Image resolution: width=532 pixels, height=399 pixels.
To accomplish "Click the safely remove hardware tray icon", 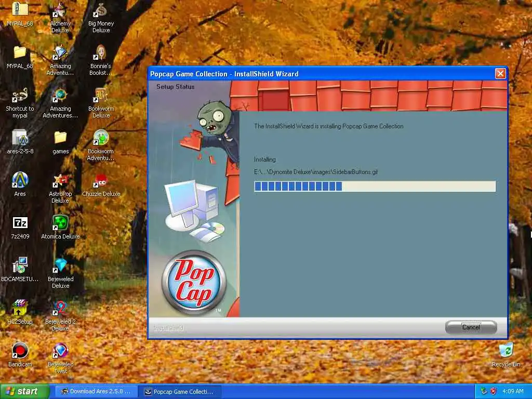I will click(x=484, y=391).
